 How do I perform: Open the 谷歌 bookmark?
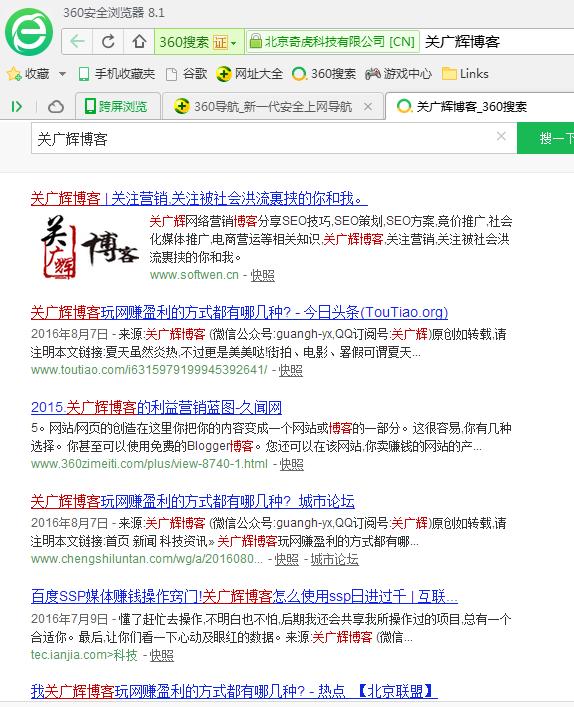[187, 73]
